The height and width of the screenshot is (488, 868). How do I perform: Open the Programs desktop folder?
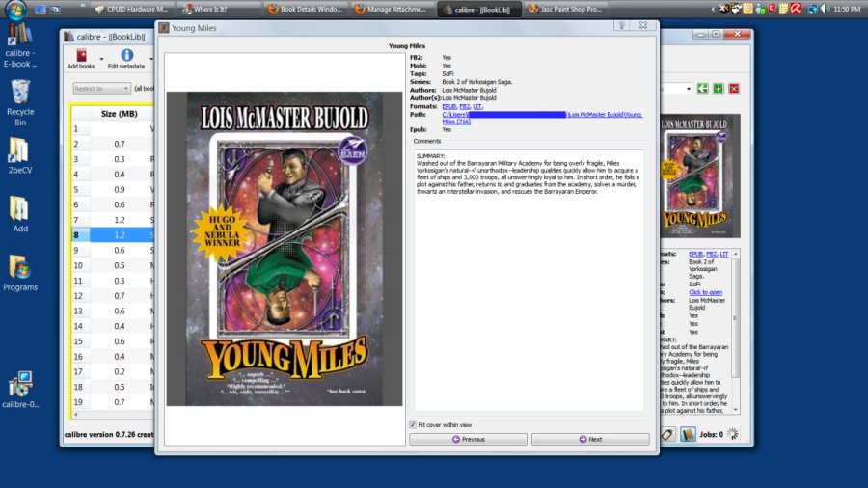[x=20, y=273]
